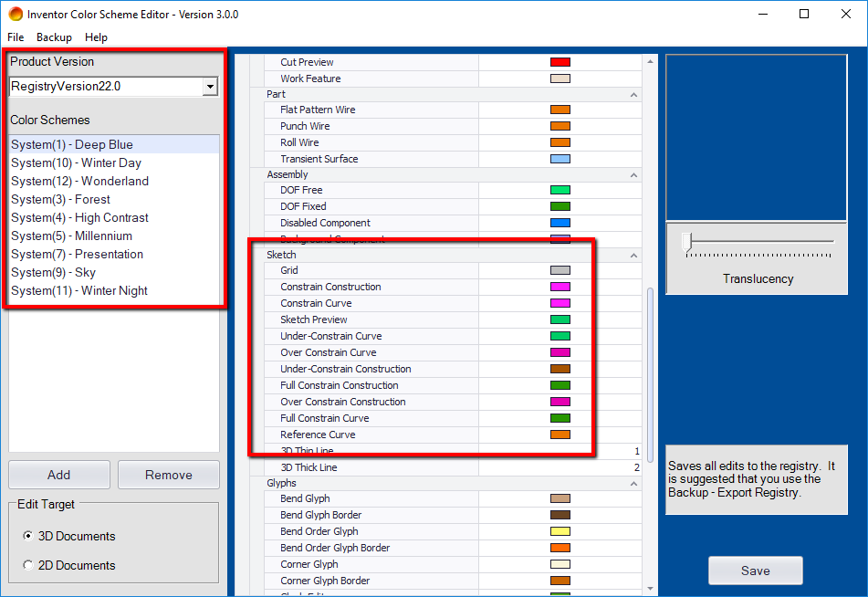Image resolution: width=868 pixels, height=597 pixels.
Task: Click the Bend Order Glyph color swatch
Action: [x=560, y=531]
